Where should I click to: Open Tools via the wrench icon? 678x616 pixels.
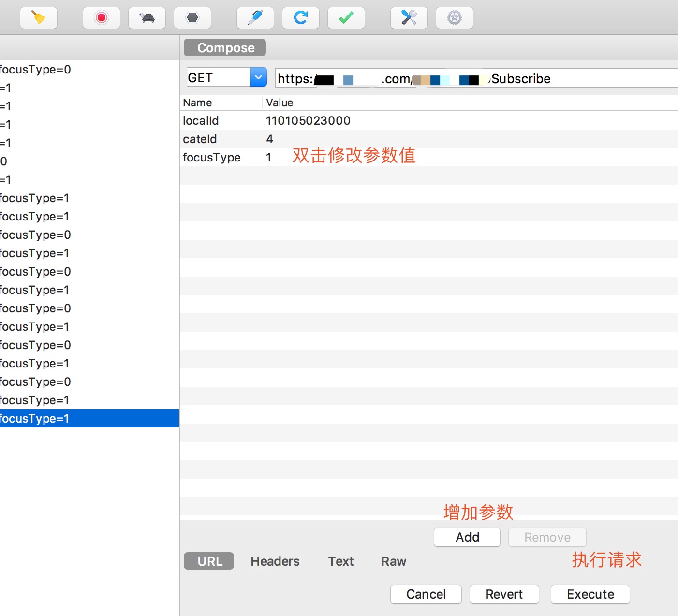coord(409,18)
